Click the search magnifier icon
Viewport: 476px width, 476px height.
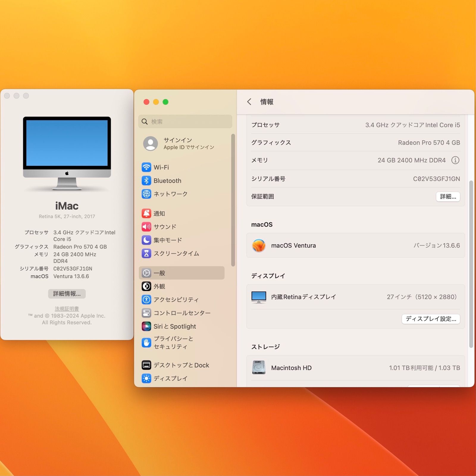tap(145, 121)
